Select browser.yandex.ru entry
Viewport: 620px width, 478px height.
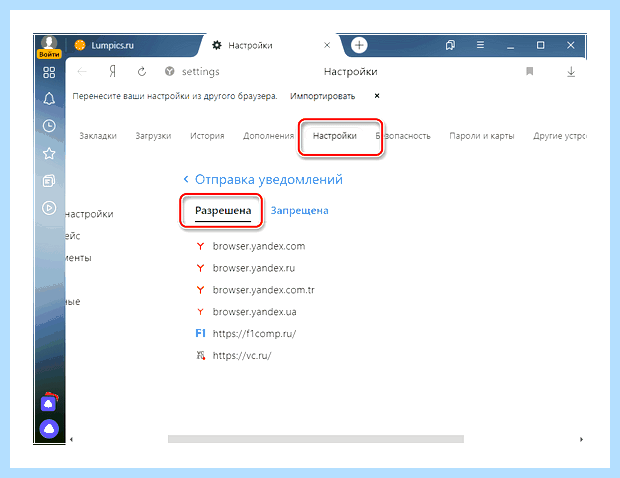click(x=253, y=268)
